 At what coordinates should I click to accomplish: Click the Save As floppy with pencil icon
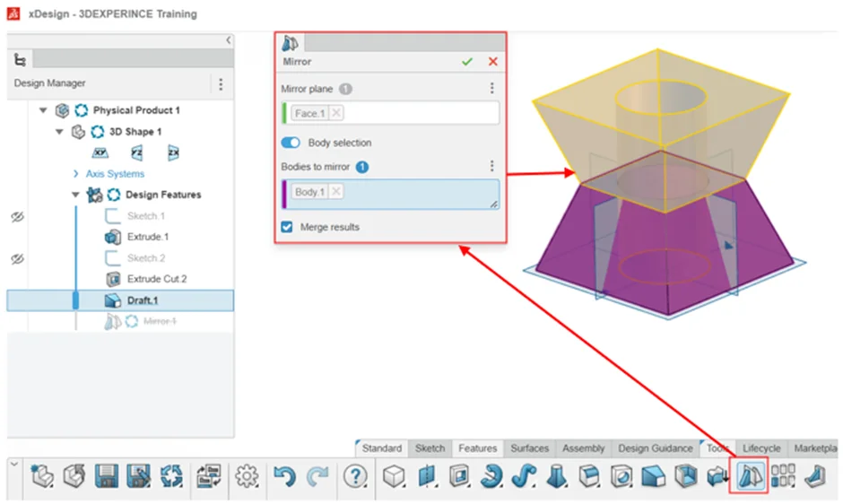coord(139,476)
